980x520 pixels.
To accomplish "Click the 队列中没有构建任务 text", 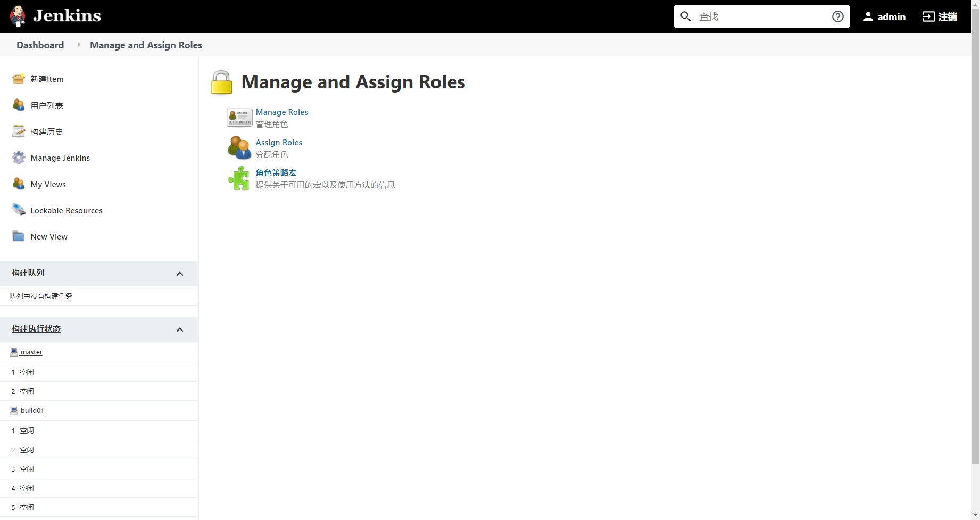I will pos(41,296).
